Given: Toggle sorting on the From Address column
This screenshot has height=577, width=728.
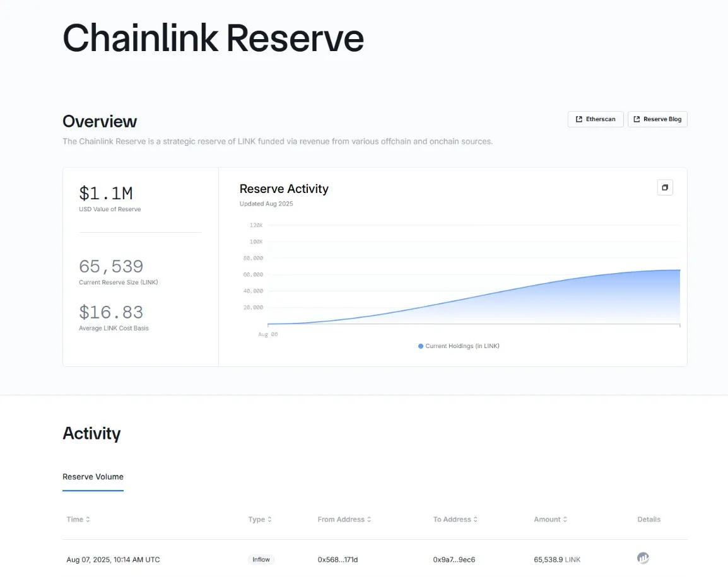Looking at the screenshot, I should click(369, 519).
